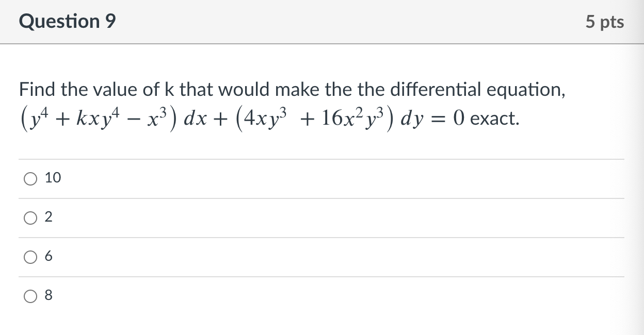Click the question prompt sentence
Screen dimensions: 644x335
(292, 89)
